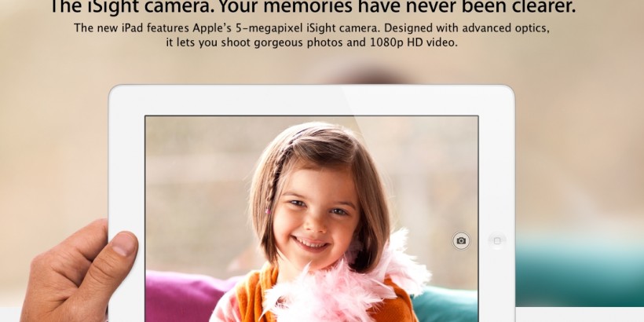Click the 5-megapixel iSight description paragraph
The image size is (644, 322).
(x=312, y=35)
